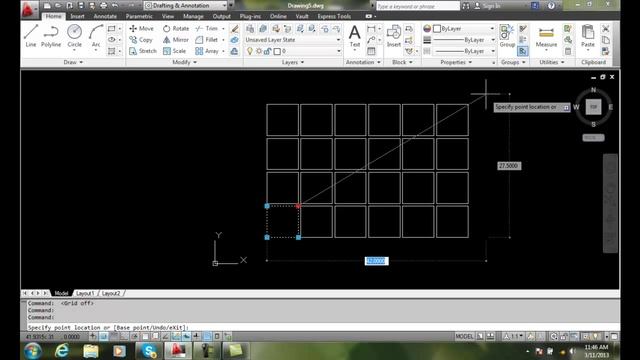Open the Express Tools ribbon tab

click(334, 16)
